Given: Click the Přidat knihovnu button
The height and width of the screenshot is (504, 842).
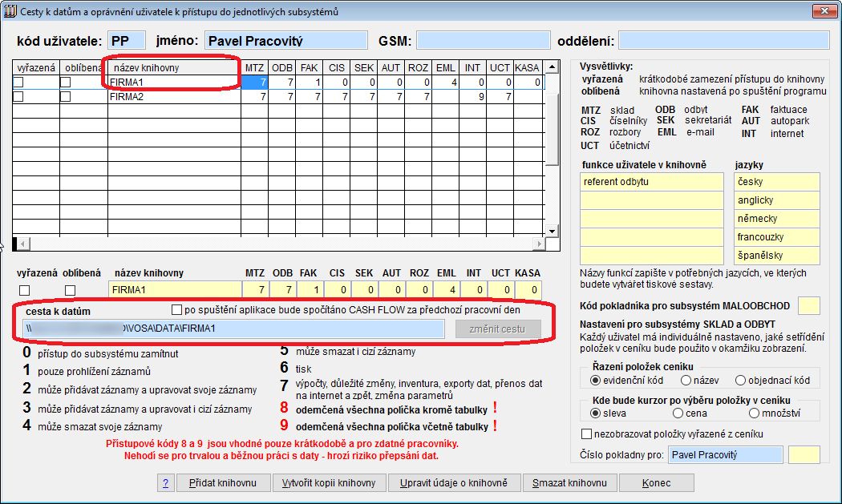Looking at the screenshot, I should (222, 483).
